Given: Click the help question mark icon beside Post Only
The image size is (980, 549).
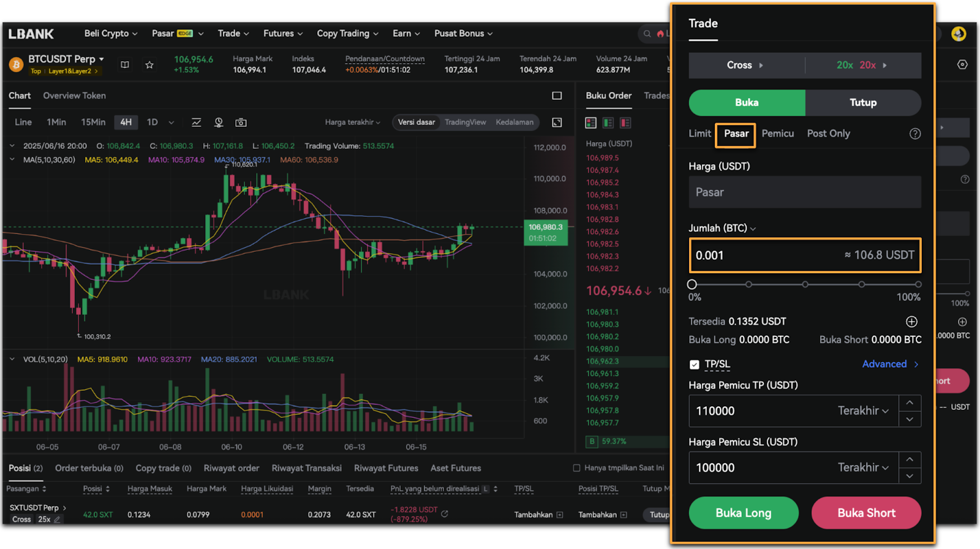Looking at the screenshot, I should [914, 134].
